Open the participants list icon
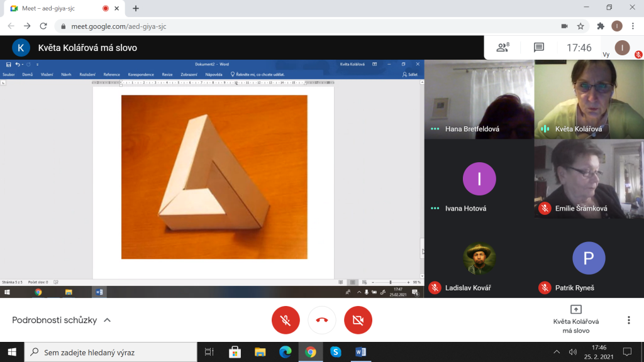This screenshot has width=644, height=362. click(x=502, y=48)
